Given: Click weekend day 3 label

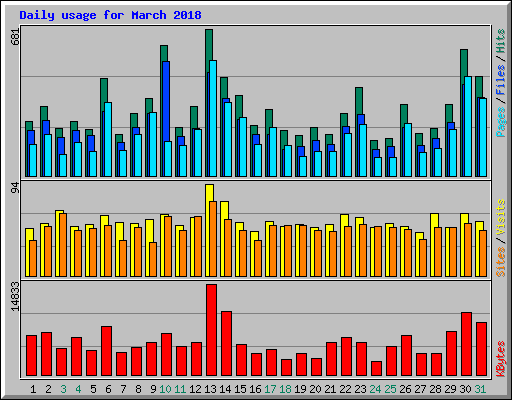Looking at the screenshot, I should (63, 389).
